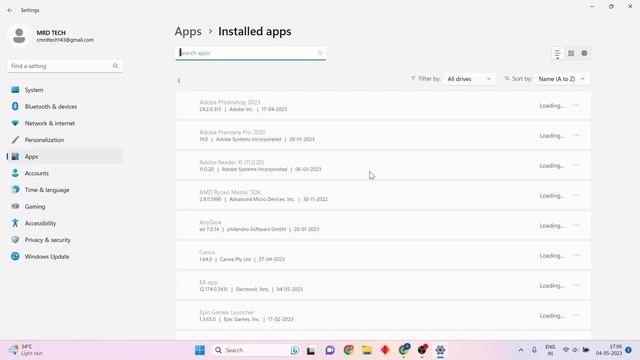This screenshot has height=360, width=640.
Task: Open ENG IN language switcher
Action: coord(550,350)
